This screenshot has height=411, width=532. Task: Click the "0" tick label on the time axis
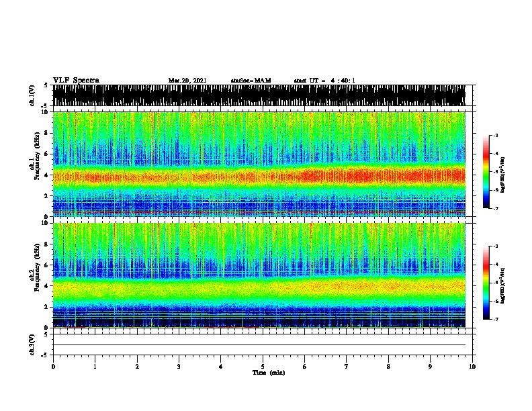[x=53, y=367]
